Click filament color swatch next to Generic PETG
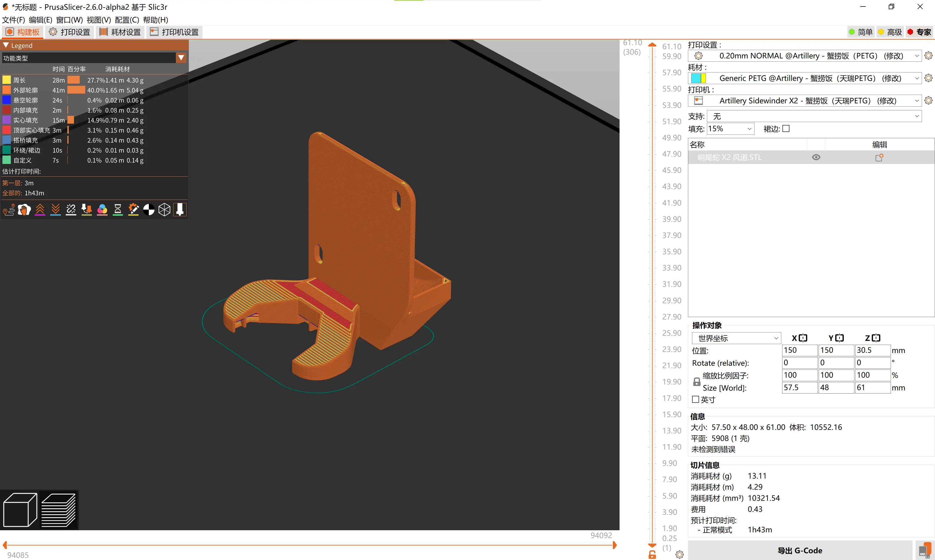This screenshot has width=935, height=560. [698, 78]
